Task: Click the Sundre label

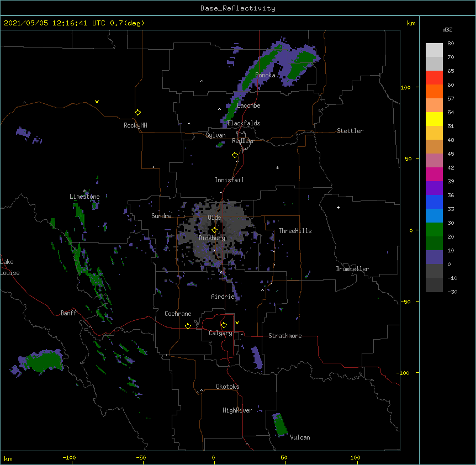Action: point(161,216)
